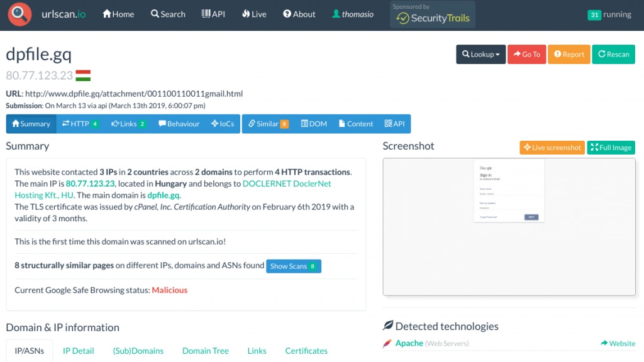Switch to the Links 2 tab

128,124
